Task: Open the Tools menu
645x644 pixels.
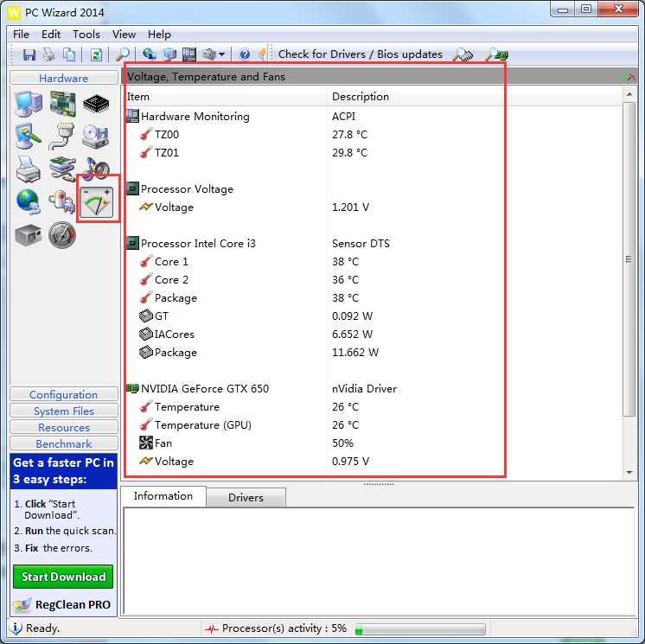Action: [86, 34]
